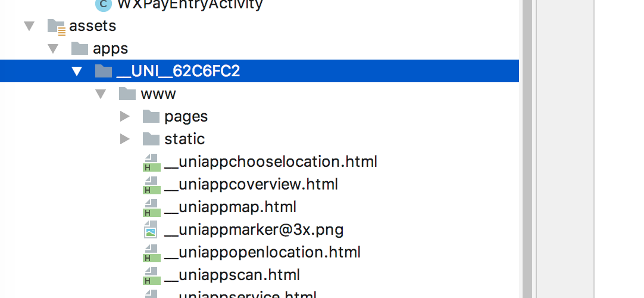The height and width of the screenshot is (298, 644).
Task: Click the pages folder icon
Action: coord(151,116)
